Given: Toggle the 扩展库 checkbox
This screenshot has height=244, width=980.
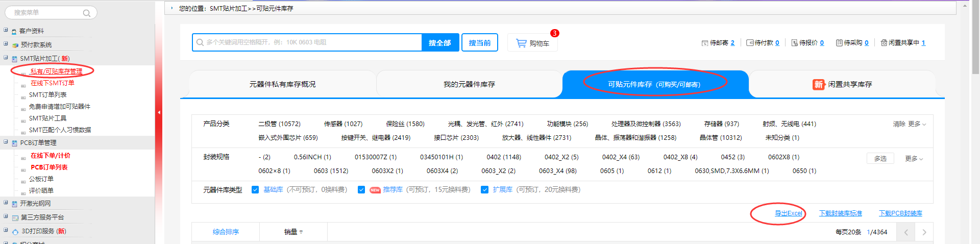Looking at the screenshot, I should point(484,190).
